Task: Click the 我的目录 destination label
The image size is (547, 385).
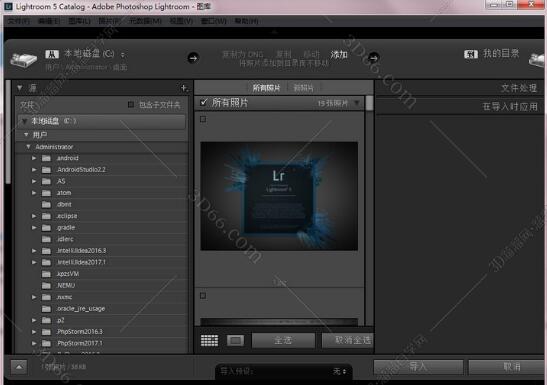Action: (x=501, y=53)
